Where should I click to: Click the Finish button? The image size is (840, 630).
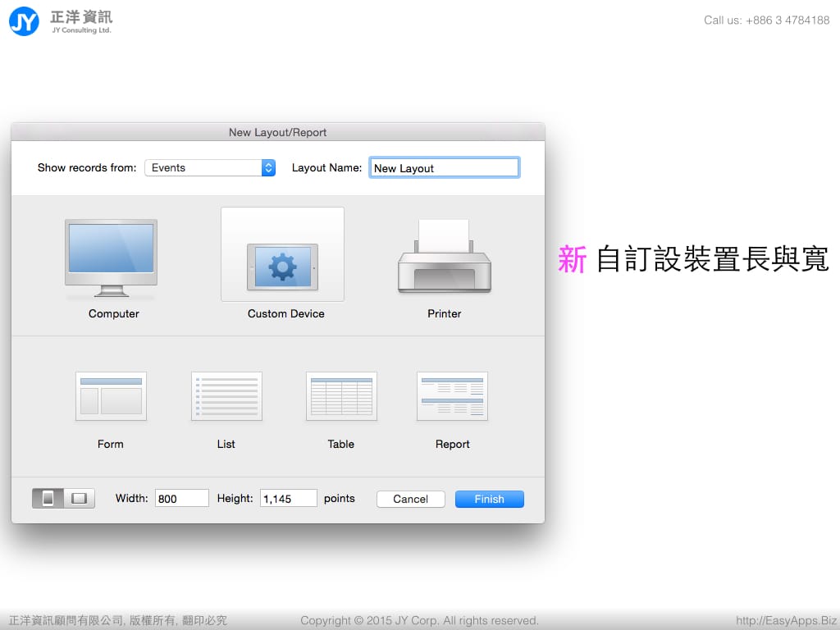[489, 499]
